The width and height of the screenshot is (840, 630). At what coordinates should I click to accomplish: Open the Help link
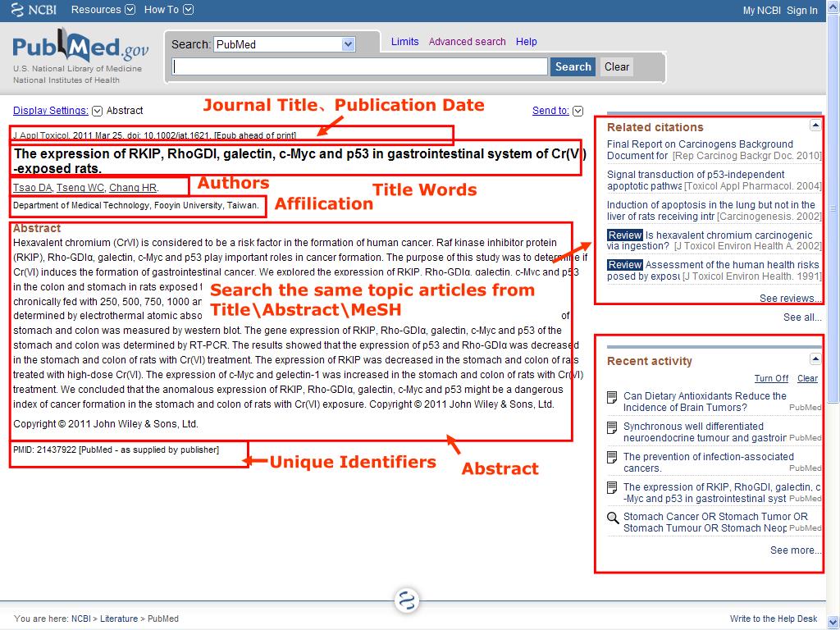point(526,42)
